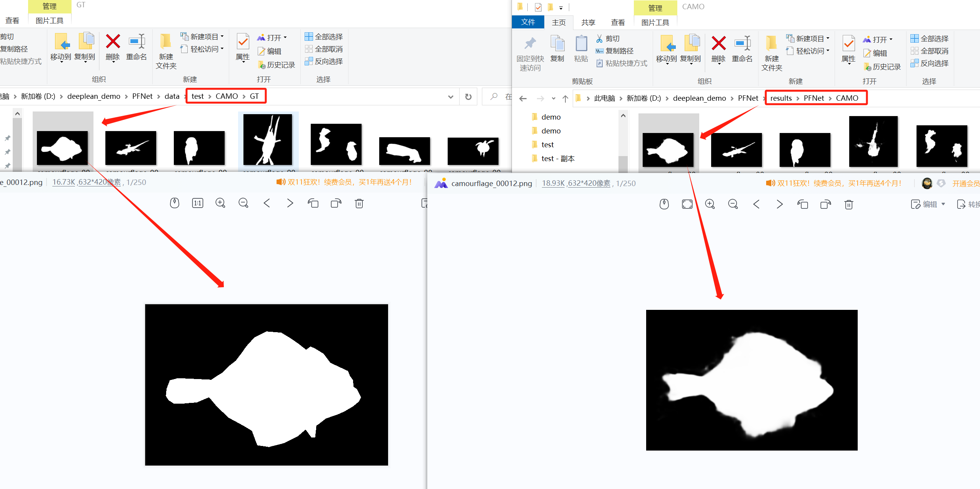Click the zoom-out magnifier in the left image viewer
This screenshot has width=980, height=489.
tap(243, 203)
